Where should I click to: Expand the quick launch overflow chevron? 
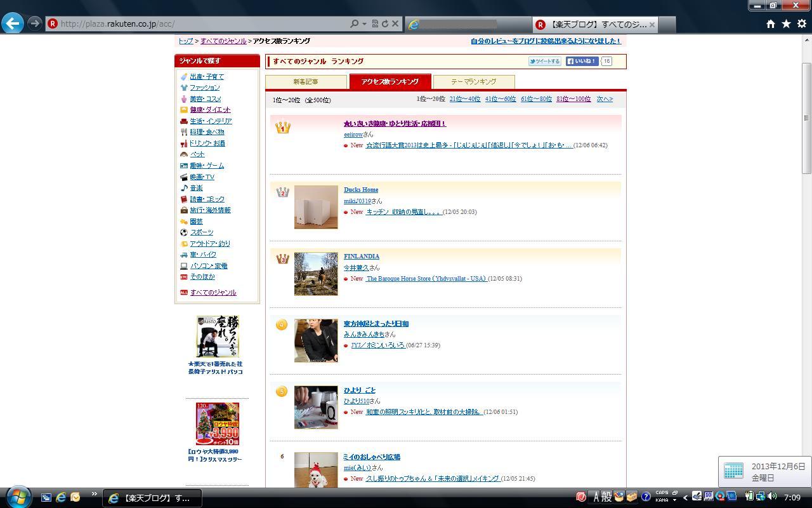pyautogui.click(x=95, y=494)
